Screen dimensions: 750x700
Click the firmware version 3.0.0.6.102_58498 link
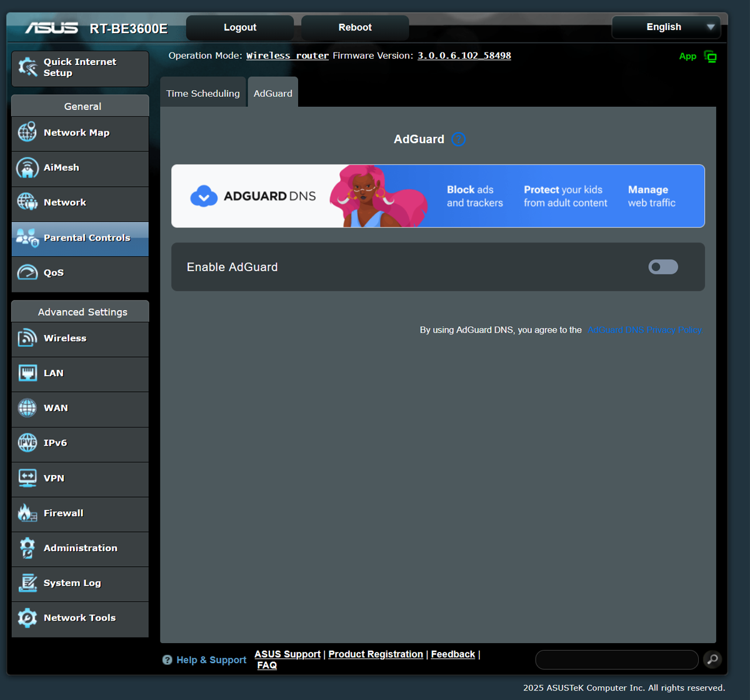[464, 56]
